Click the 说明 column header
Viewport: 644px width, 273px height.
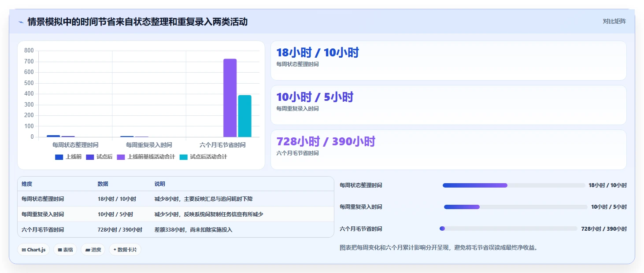159,184
